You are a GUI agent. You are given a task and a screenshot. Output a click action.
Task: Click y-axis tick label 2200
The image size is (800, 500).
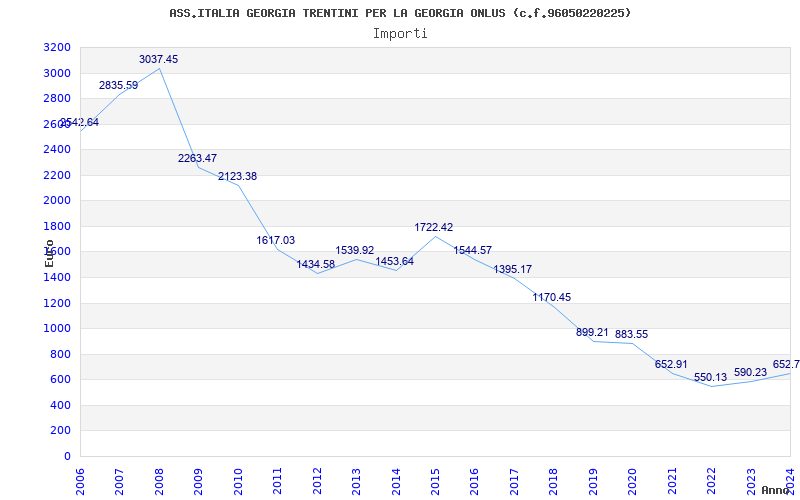coord(57,175)
